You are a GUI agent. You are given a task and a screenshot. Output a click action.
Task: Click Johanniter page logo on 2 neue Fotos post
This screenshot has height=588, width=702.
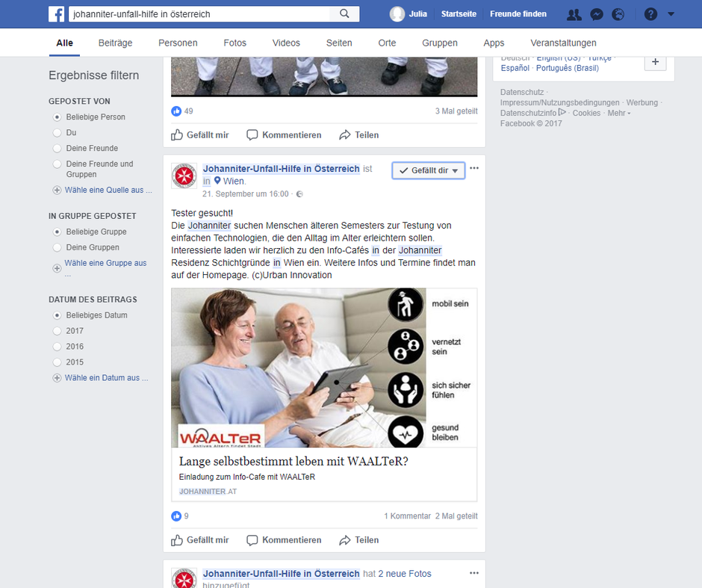(x=184, y=578)
